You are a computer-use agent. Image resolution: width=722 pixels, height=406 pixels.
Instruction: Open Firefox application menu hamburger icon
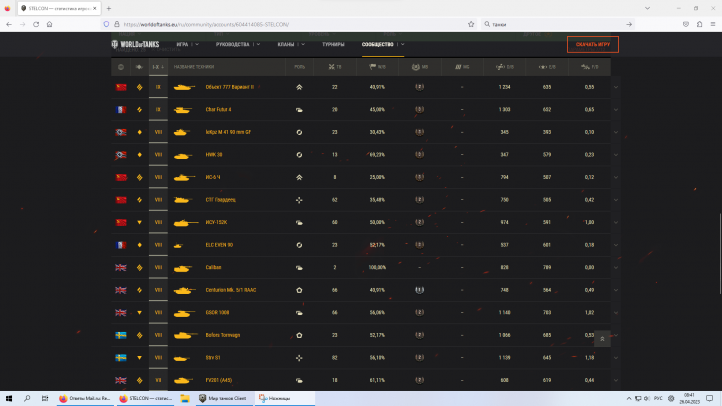tap(711, 22)
